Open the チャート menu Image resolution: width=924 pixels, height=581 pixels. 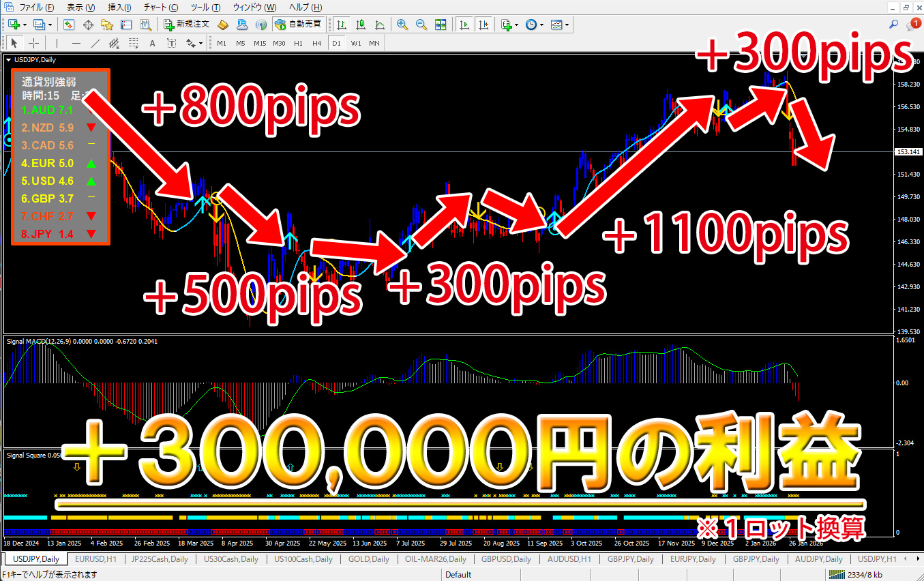[x=160, y=8]
